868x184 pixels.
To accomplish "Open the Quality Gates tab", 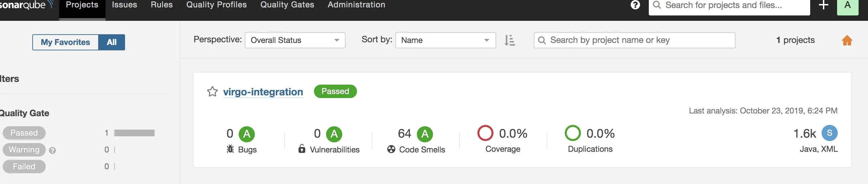I will [x=287, y=5].
